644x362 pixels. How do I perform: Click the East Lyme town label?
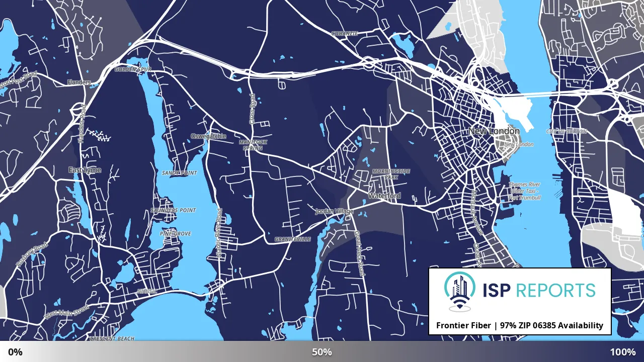85,170
